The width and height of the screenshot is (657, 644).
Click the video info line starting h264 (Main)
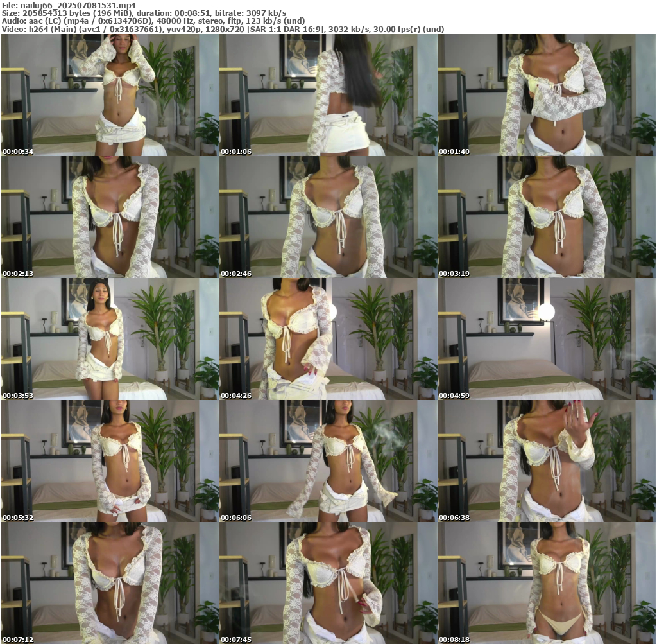[x=236, y=30]
